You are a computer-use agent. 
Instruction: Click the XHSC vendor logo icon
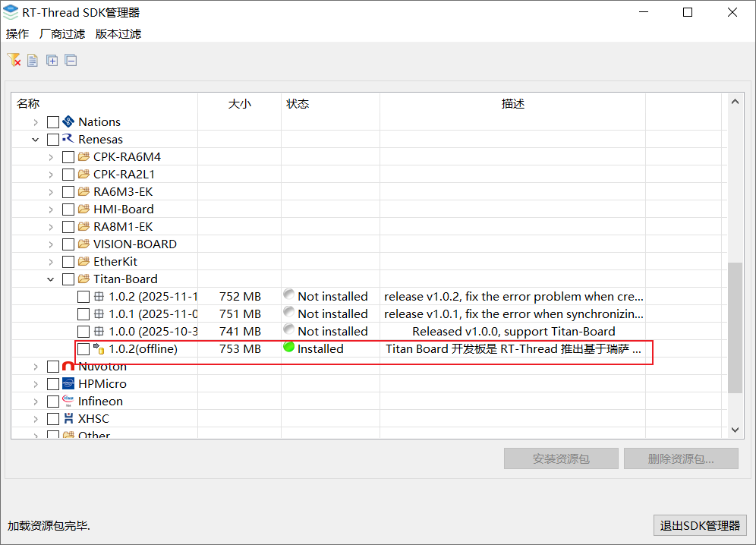(x=68, y=419)
